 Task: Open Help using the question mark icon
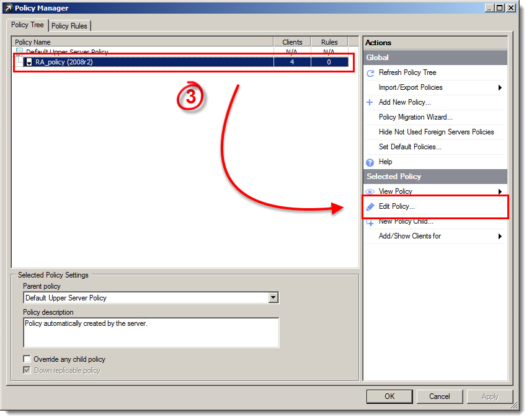pos(371,162)
